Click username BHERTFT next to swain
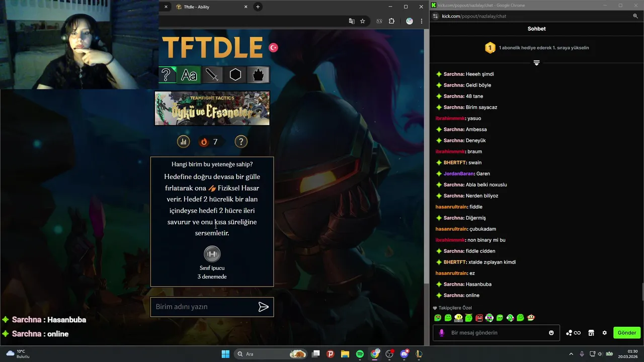 click(x=455, y=162)
